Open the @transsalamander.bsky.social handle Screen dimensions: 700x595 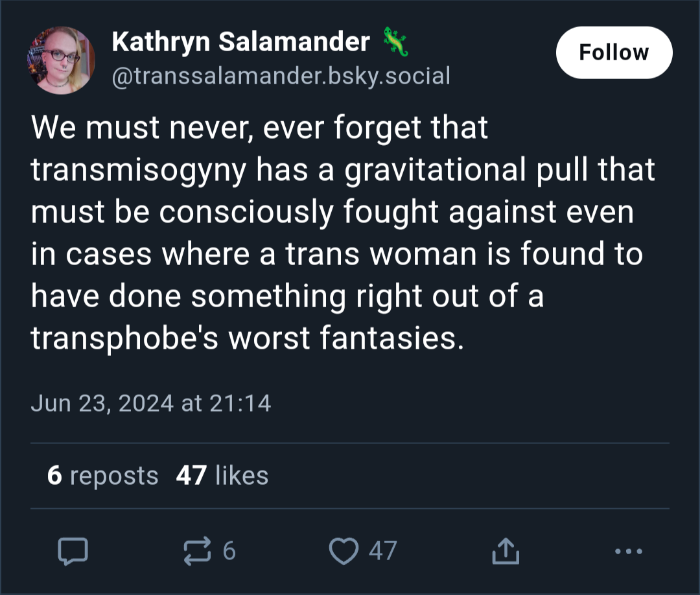click(x=281, y=76)
